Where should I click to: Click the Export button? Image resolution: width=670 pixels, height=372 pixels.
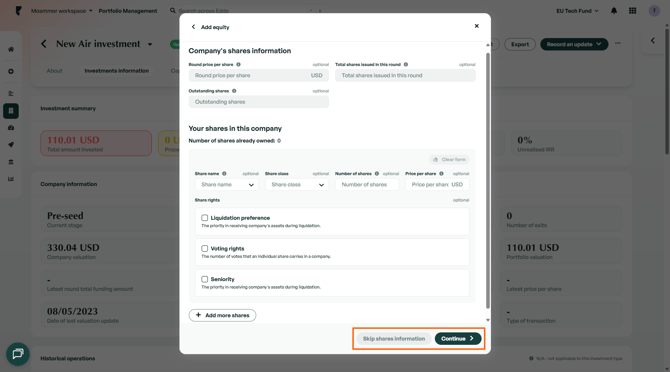pos(520,44)
